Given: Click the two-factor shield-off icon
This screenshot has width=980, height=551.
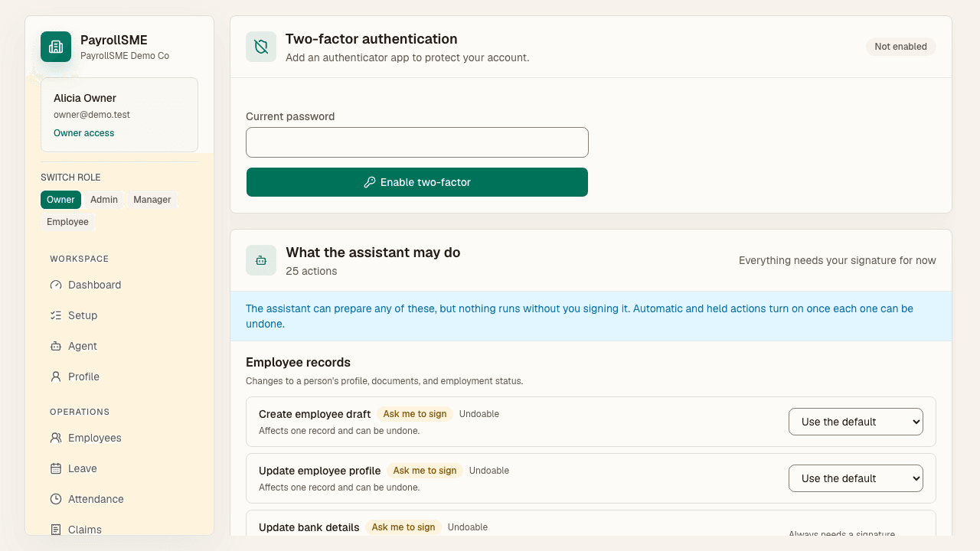Looking at the screenshot, I should [261, 47].
